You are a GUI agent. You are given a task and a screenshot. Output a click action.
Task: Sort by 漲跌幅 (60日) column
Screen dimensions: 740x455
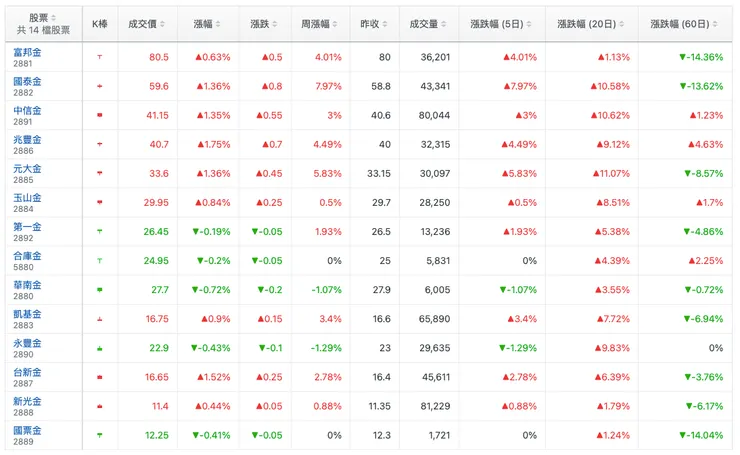pyautogui.click(x=684, y=24)
